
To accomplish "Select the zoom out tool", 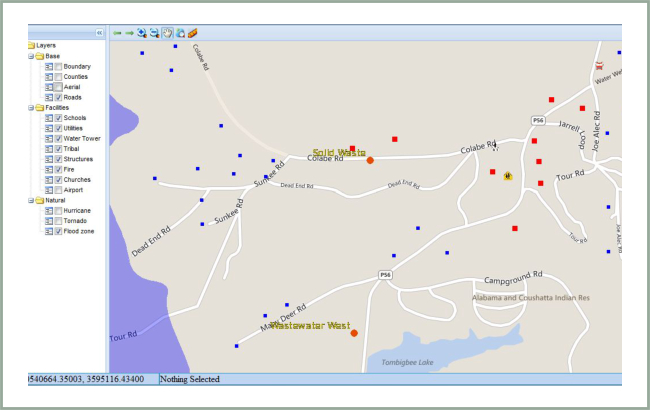I will pyautogui.click(x=155, y=33).
